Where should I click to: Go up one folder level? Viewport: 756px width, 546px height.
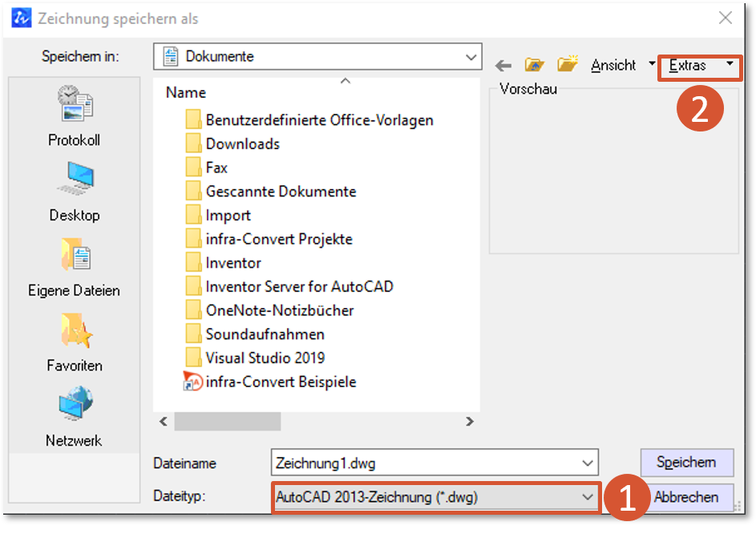click(534, 65)
